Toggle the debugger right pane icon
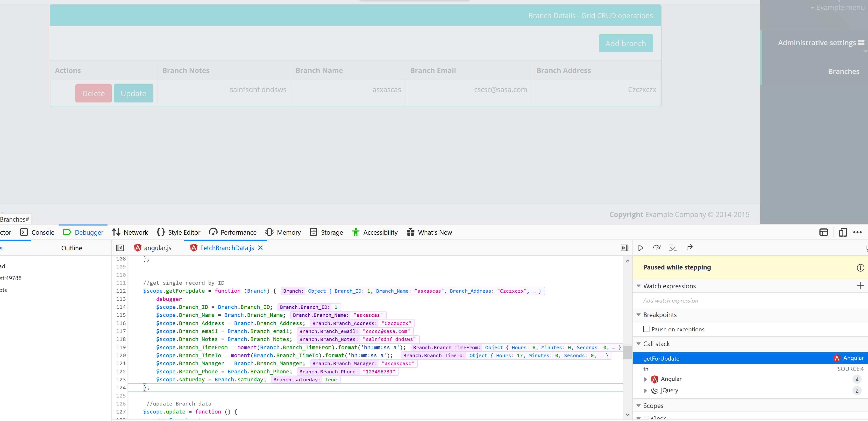Viewport: 868px width, 421px height. (x=624, y=248)
